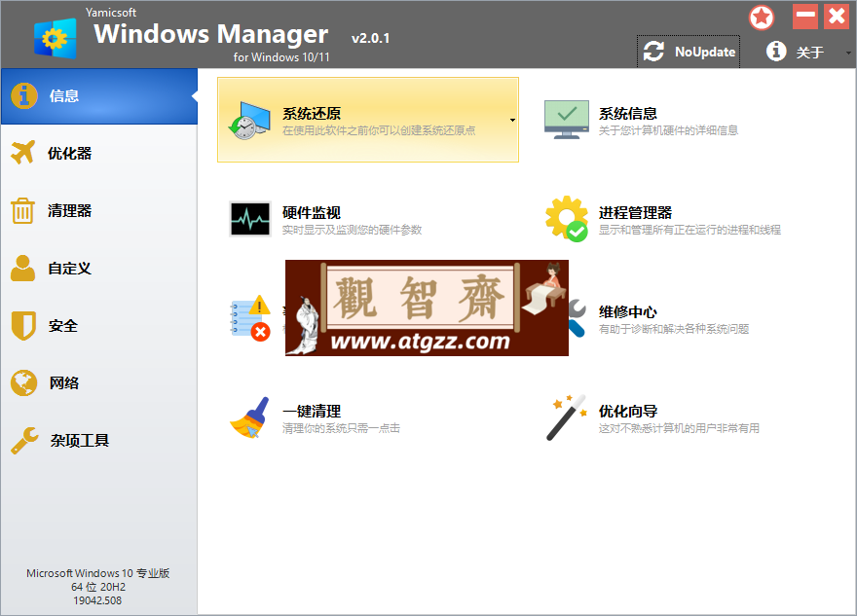Open the 信息 sidebar tab

[99, 96]
